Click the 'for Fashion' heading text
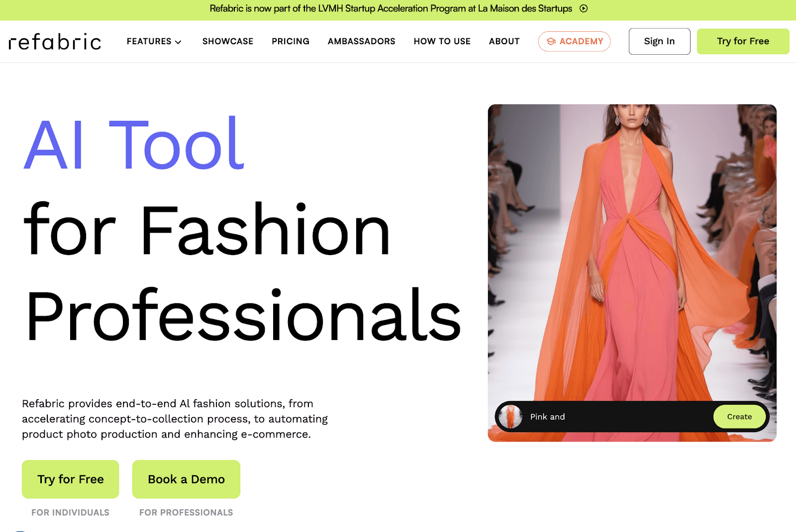 (207, 230)
